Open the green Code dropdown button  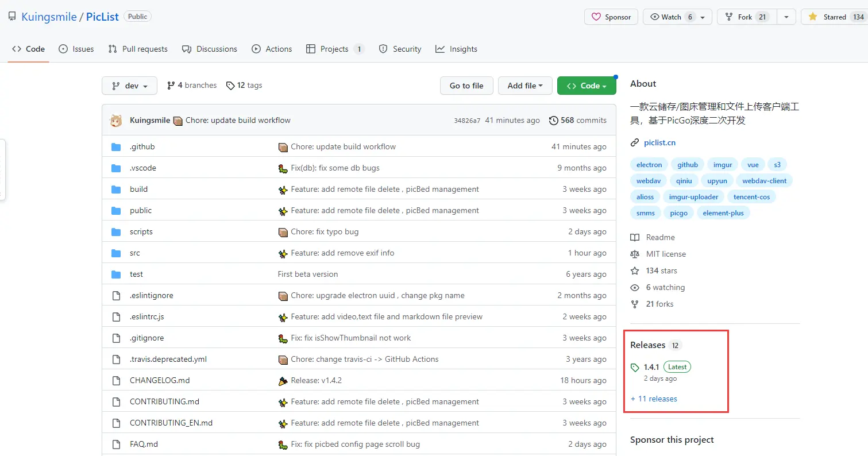click(587, 86)
